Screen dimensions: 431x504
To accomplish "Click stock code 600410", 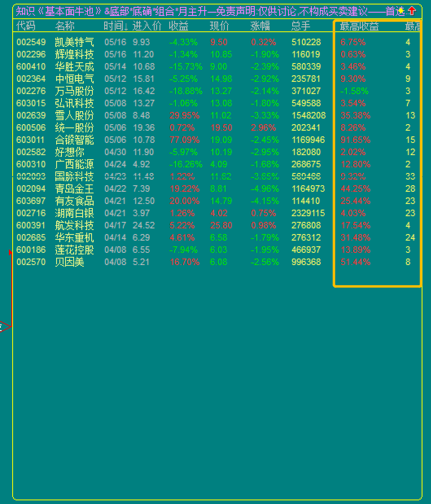I will (x=31, y=66).
